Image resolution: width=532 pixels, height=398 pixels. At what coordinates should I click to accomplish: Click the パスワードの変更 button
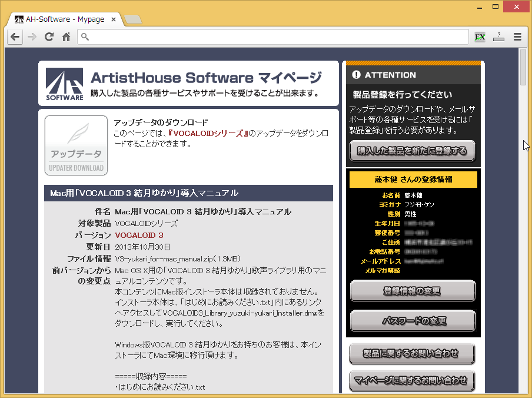point(413,321)
